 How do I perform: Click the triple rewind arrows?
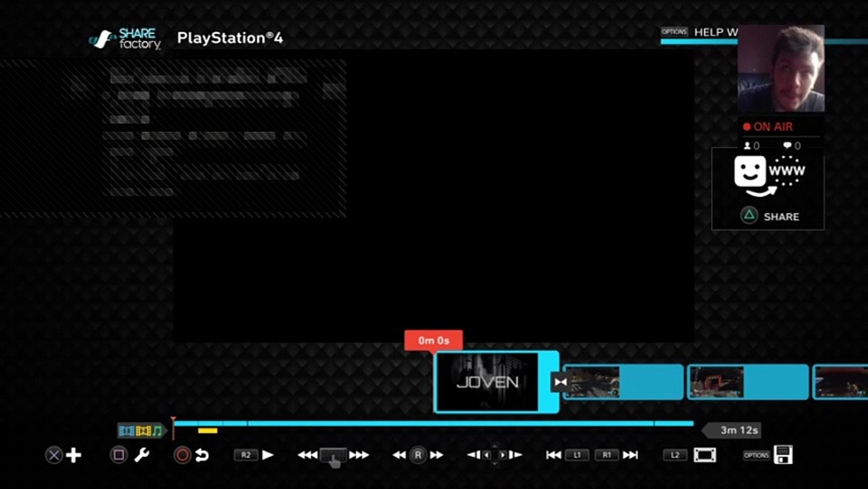(x=307, y=455)
